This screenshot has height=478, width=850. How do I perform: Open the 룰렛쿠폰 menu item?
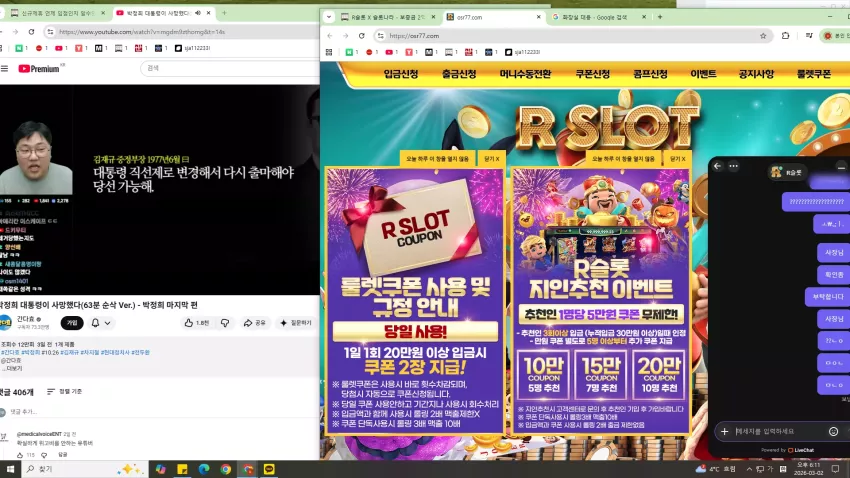click(x=814, y=74)
